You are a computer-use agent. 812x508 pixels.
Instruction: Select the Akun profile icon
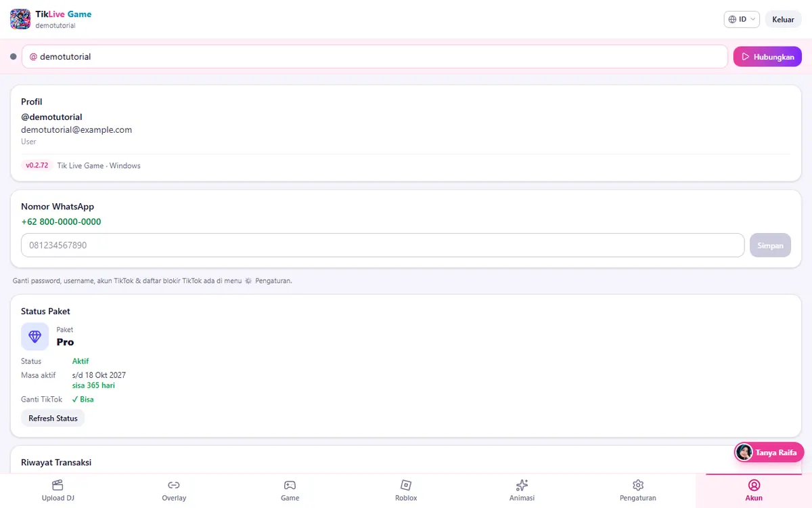(x=754, y=485)
